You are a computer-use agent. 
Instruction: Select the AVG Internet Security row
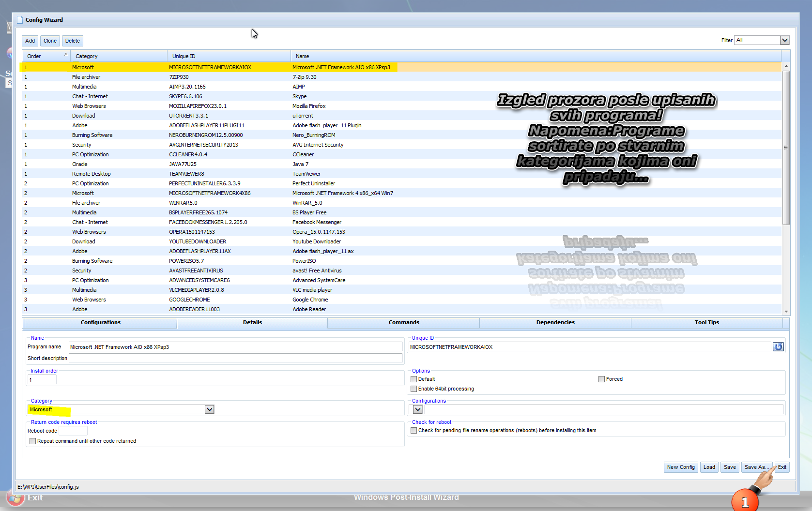click(402, 145)
